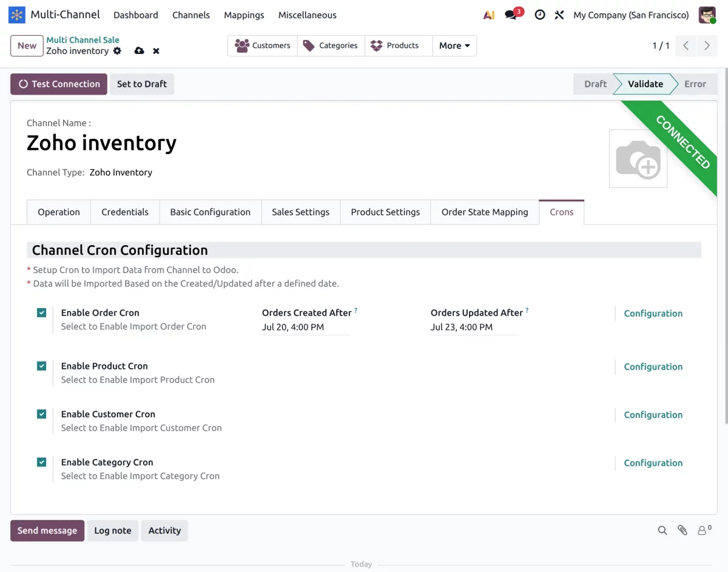Screen dimensions: 728x572
Task: Open the Miscellaneous menu
Action: pyautogui.click(x=307, y=15)
